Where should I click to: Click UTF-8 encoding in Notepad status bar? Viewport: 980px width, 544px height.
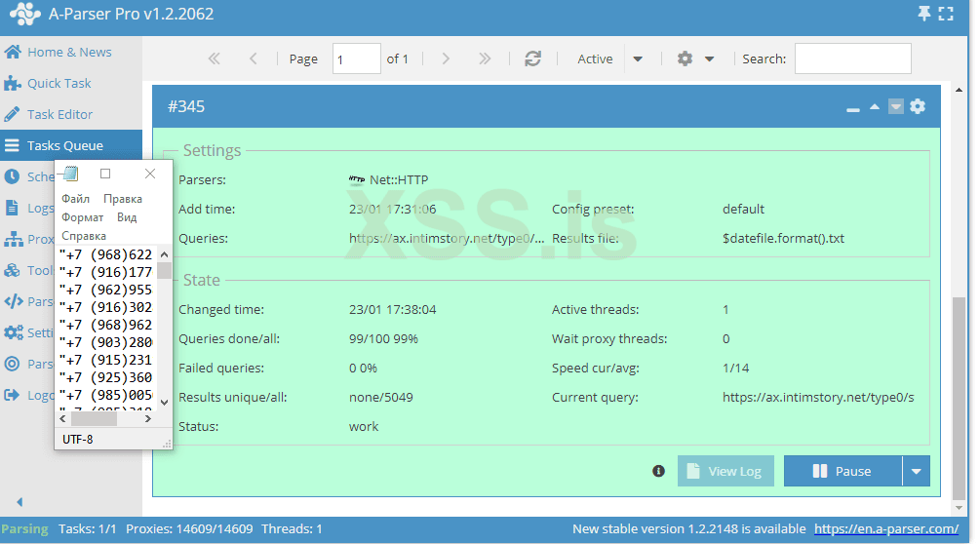click(77, 439)
